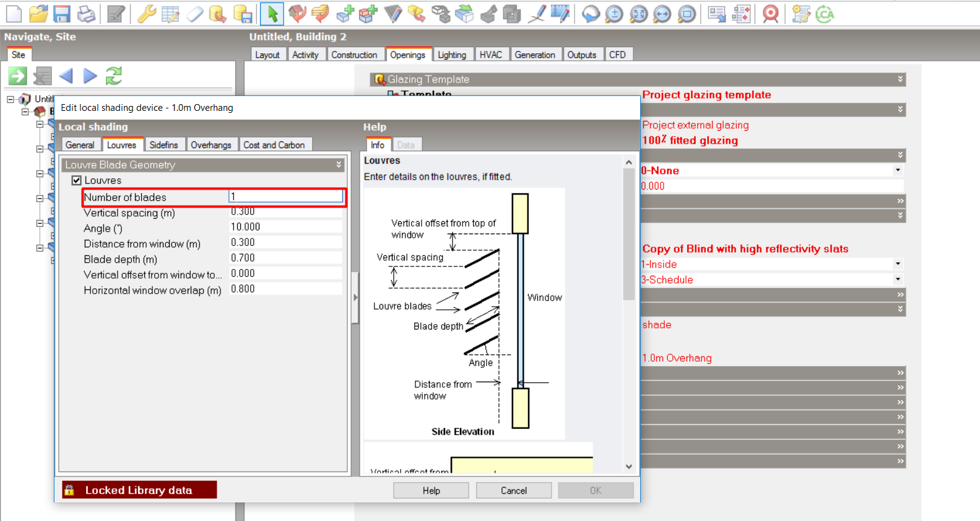Collapse the Untitled site tree node
Viewport: 980px width, 521px height.
(x=11, y=99)
